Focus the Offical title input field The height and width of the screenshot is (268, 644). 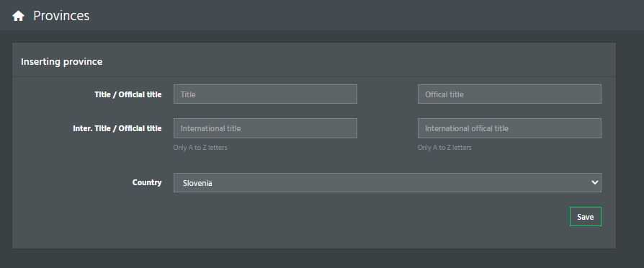pyautogui.click(x=509, y=94)
